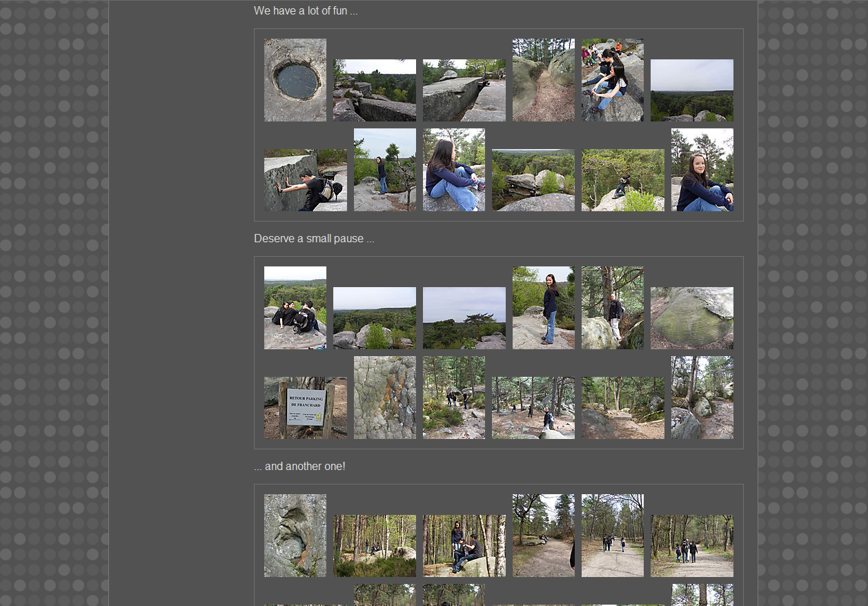Open birch forest thumbnail in third gallery

click(x=374, y=546)
